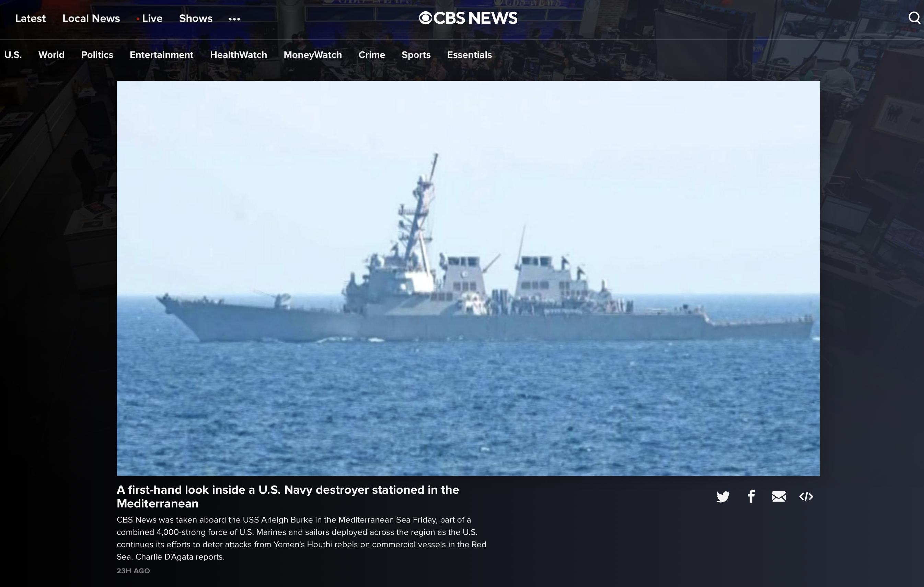
Task: Open the HealthWatch section
Action: 238,55
